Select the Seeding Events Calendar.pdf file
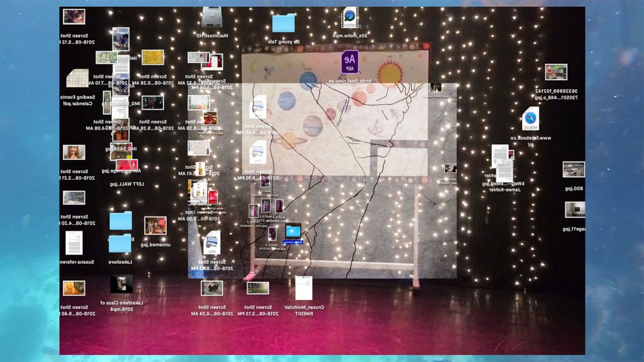This screenshot has width=644, height=362. click(x=77, y=79)
